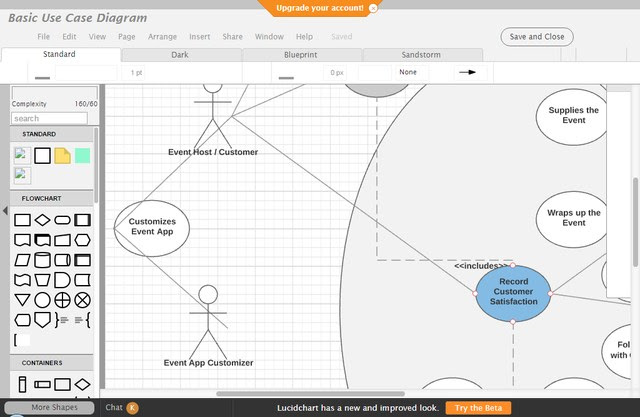This screenshot has height=417, width=640.
Task: Select the stored data shape
Action: pos(82,280)
